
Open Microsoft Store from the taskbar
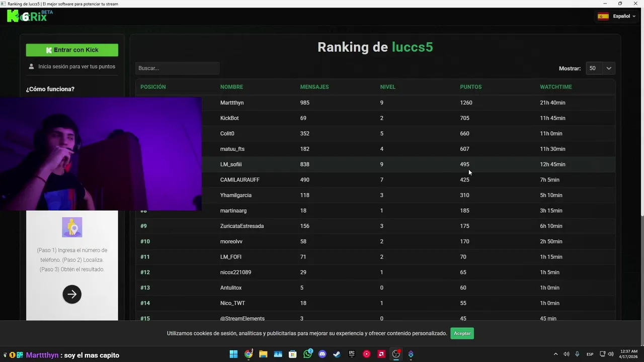click(293, 354)
